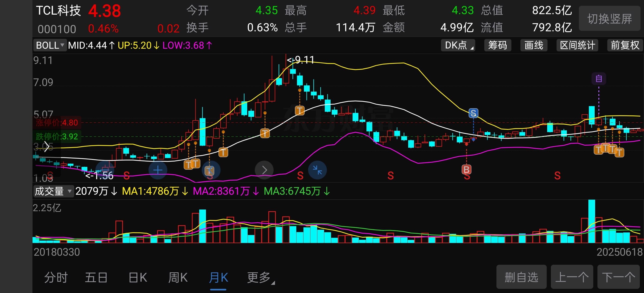644x293 pixels.
Task: Click the purple 自 marker
Action: pyautogui.click(x=599, y=79)
